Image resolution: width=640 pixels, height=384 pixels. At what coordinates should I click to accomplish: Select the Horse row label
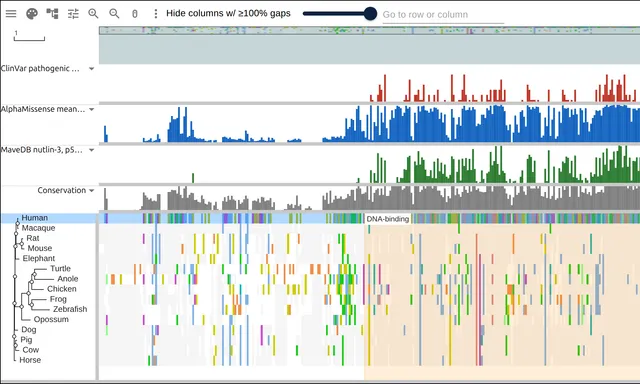pos(30,360)
